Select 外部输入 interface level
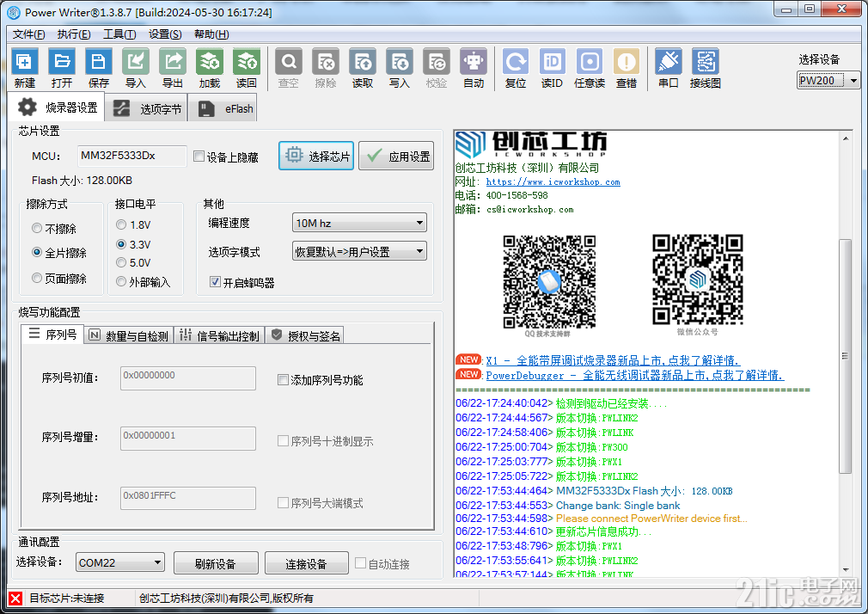The width and height of the screenshot is (868, 614). (121, 281)
